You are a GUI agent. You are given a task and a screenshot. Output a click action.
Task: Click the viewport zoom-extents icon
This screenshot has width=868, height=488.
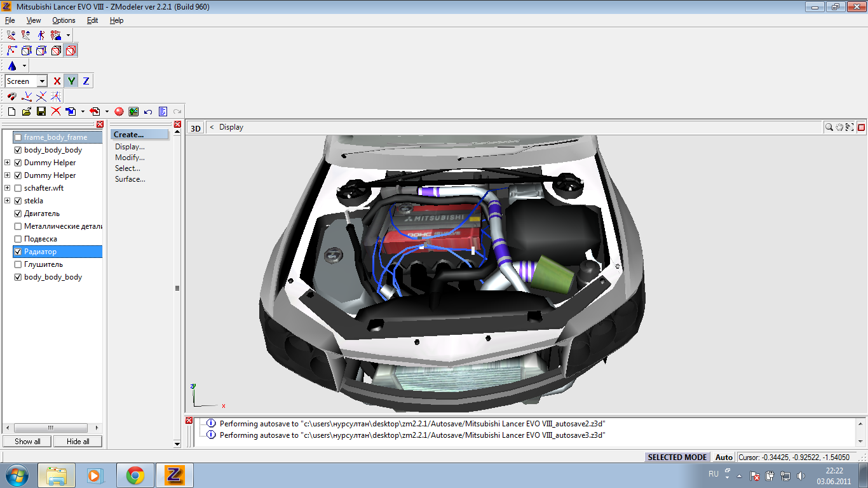[850, 127]
